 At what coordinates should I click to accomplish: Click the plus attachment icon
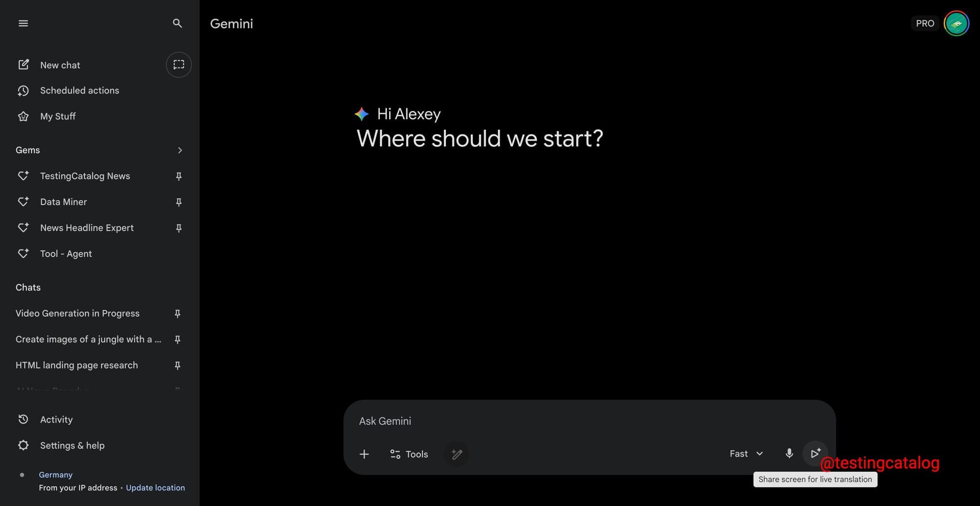pos(364,454)
